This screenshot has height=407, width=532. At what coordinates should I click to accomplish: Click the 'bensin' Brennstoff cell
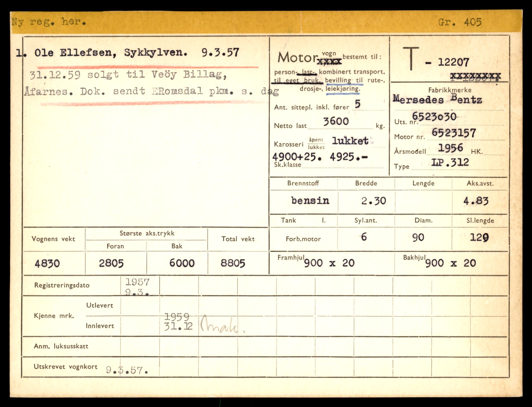click(x=310, y=201)
